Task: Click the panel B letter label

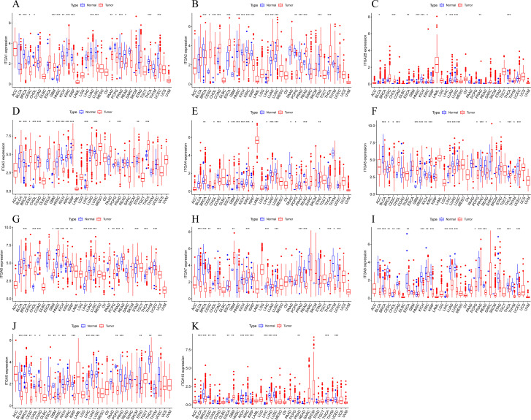Action: (194, 4)
